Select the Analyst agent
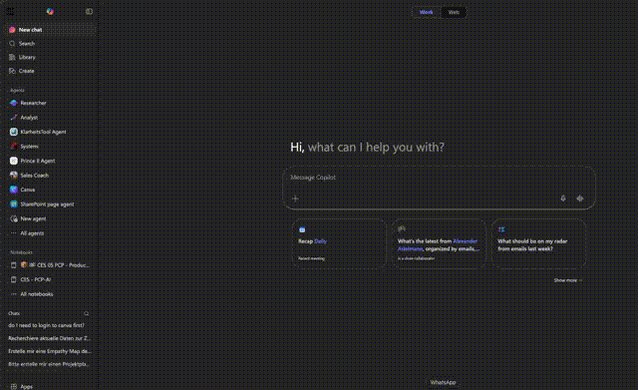The image size is (638, 390). (50, 117)
